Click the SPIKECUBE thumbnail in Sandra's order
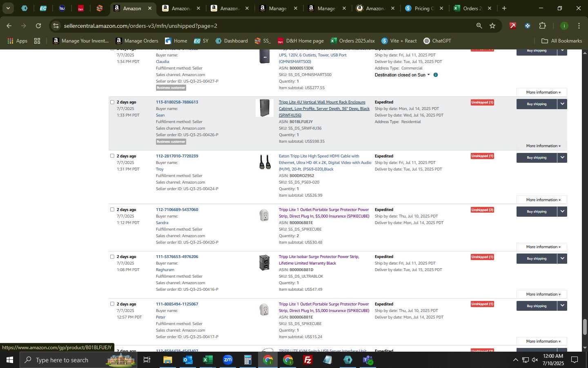588x368 pixels. click(x=265, y=215)
